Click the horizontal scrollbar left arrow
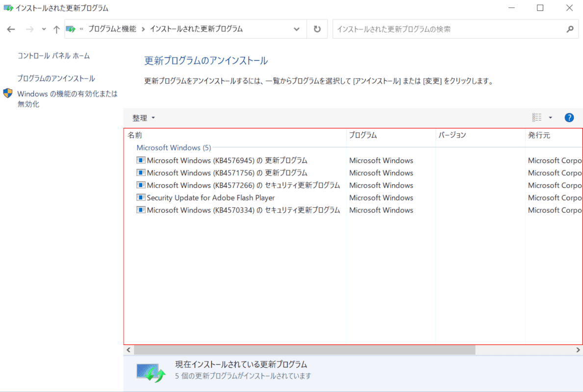Screen dimensions: 583x392 click(x=128, y=350)
